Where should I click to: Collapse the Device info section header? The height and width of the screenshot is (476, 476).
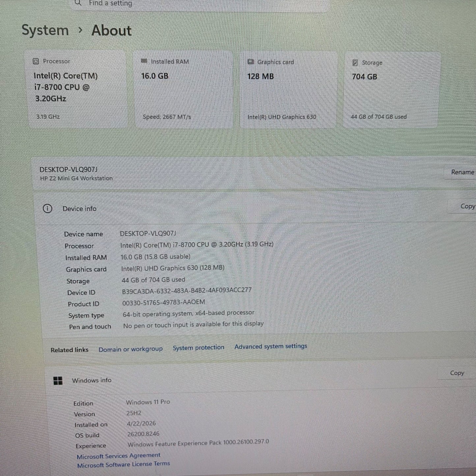point(255,208)
